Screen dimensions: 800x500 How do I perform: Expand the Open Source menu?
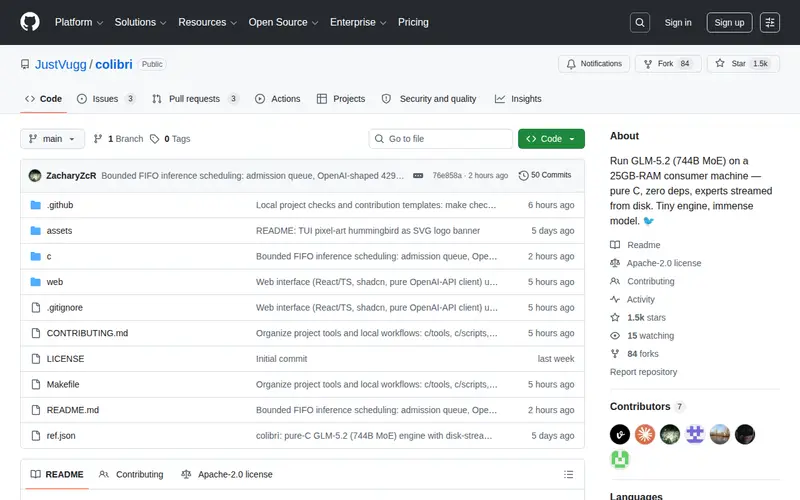coord(283,22)
